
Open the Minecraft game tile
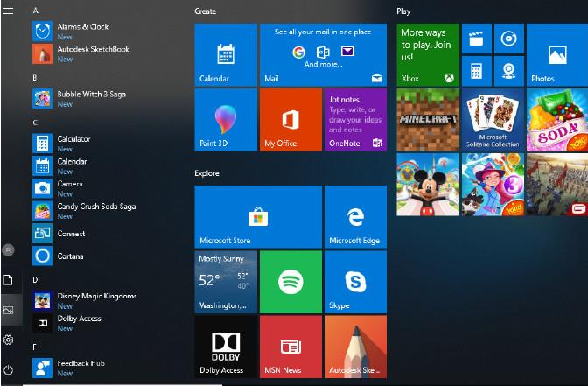click(428, 119)
